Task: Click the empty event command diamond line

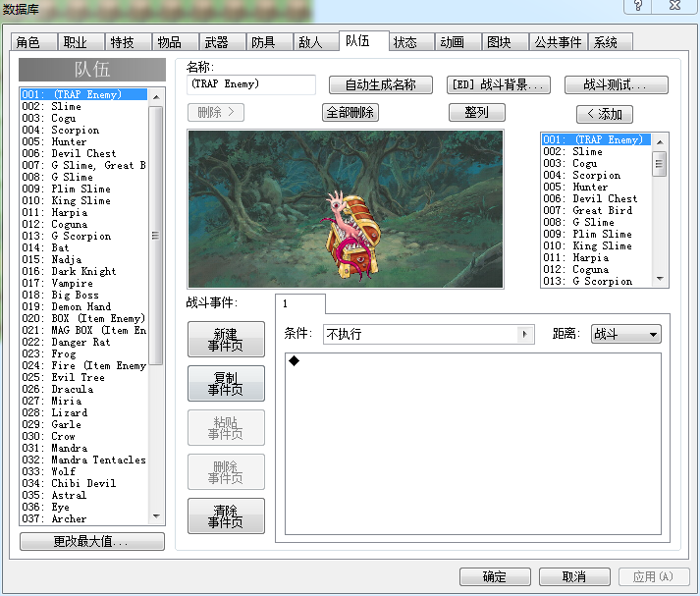Action: point(473,361)
